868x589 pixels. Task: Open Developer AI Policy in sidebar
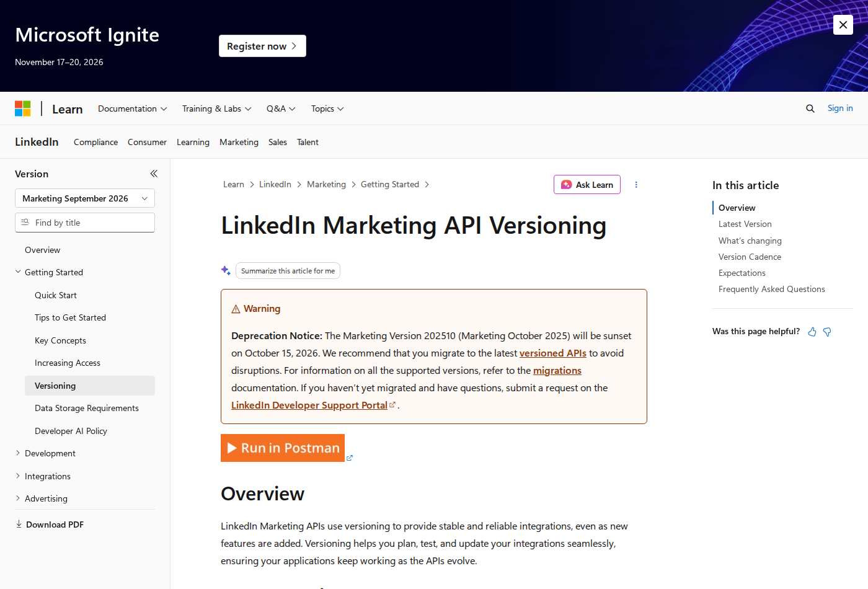click(x=71, y=431)
